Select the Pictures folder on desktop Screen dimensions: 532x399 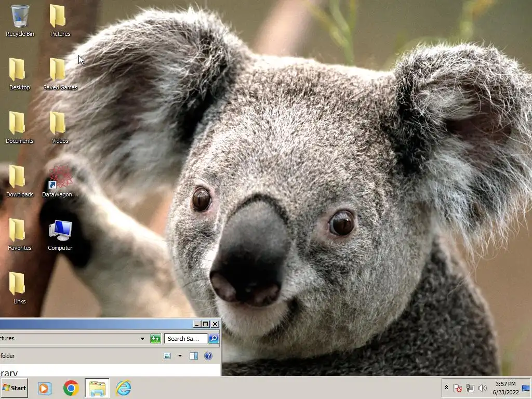click(x=60, y=20)
